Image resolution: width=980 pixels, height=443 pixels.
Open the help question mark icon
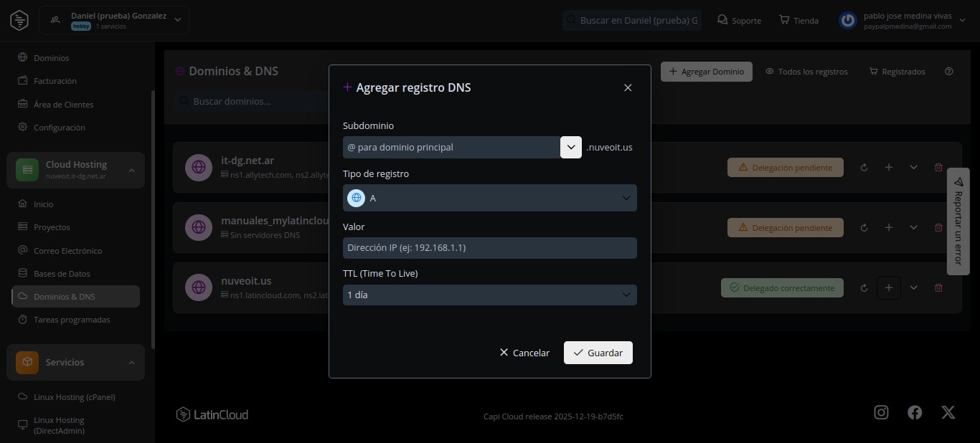click(x=949, y=72)
